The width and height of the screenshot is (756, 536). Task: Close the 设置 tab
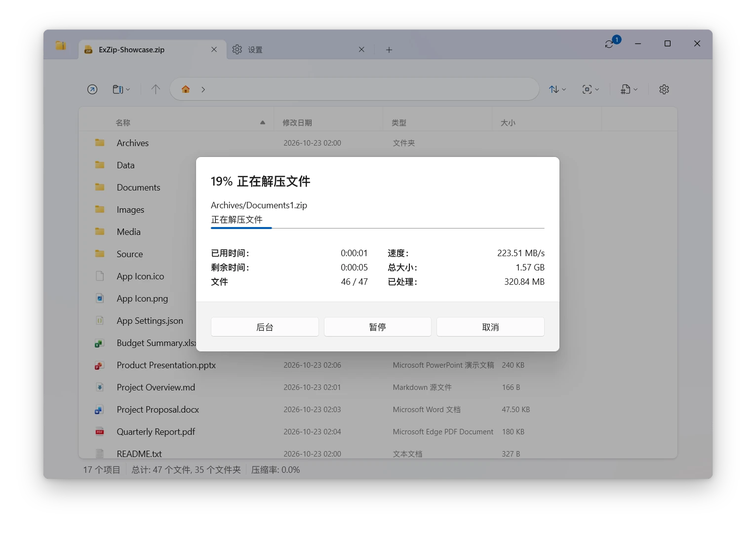(361, 49)
